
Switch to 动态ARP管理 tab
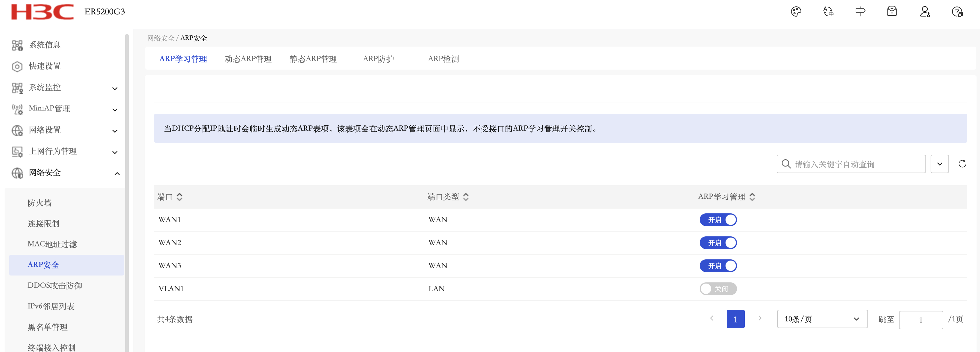pos(248,59)
